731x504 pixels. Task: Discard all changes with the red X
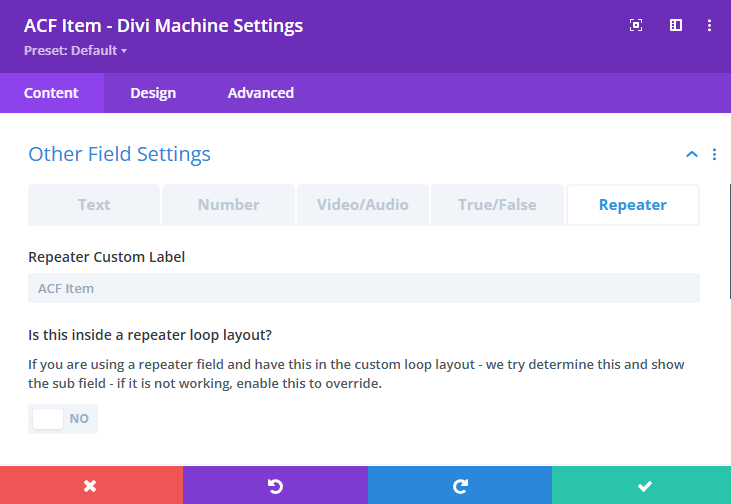coord(91,486)
